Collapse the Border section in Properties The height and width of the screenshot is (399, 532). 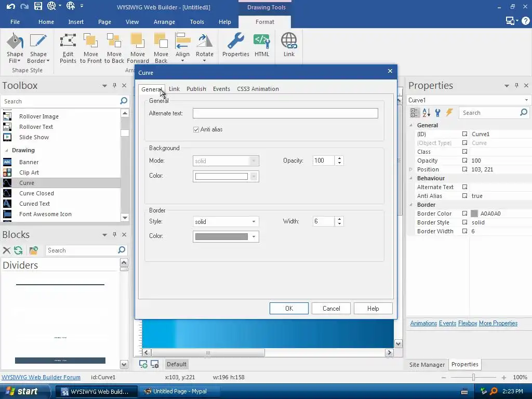click(x=411, y=205)
